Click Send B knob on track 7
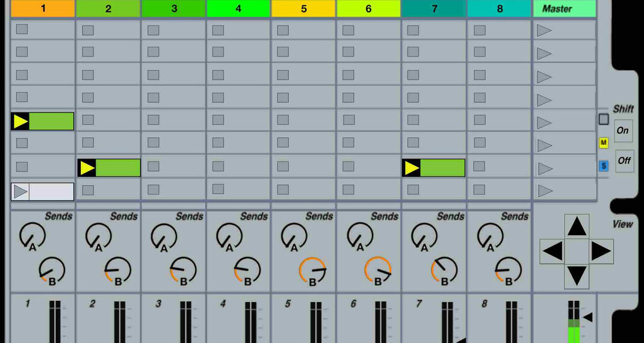This screenshot has width=644, height=343. point(444,270)
